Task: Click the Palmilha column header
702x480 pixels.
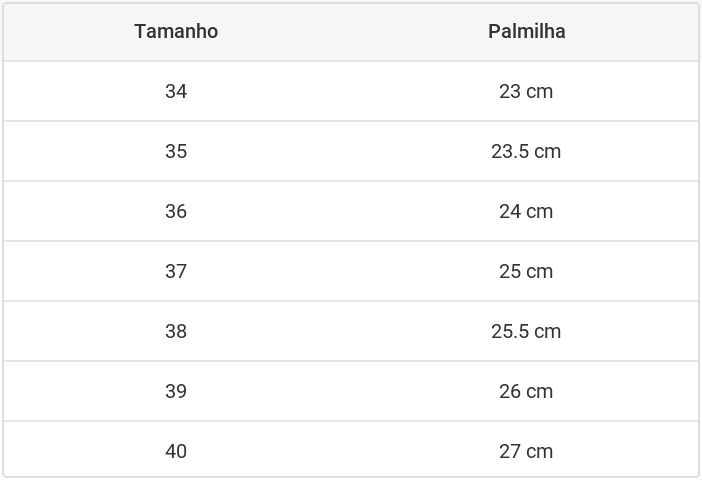Action: pos(526,31)
